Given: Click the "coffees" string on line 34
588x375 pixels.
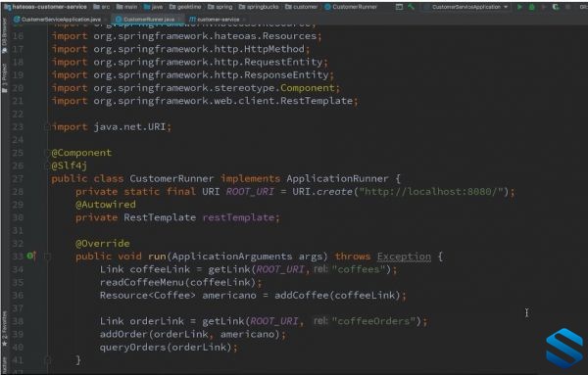Looking at the screenshot, I should [x=359, y=269].
